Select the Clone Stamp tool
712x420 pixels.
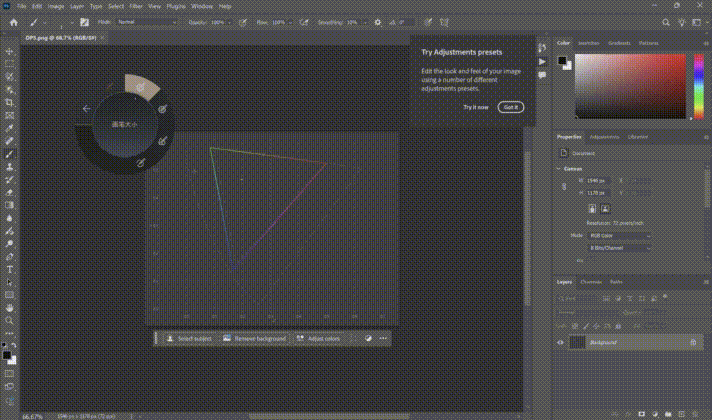point(9,167)
